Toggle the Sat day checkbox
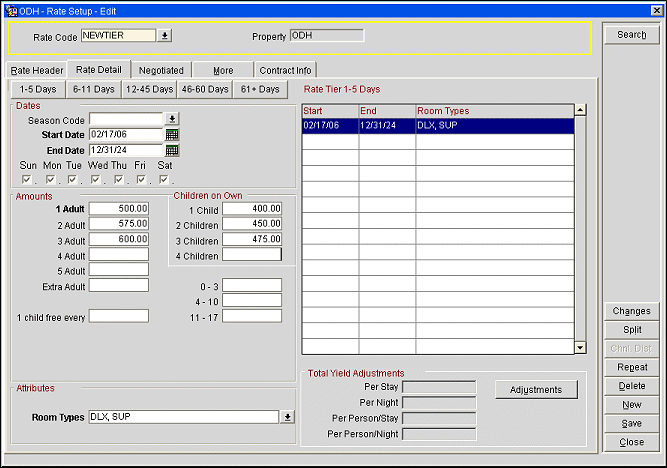This screenshot has width=667, height=468. (164, 180)
